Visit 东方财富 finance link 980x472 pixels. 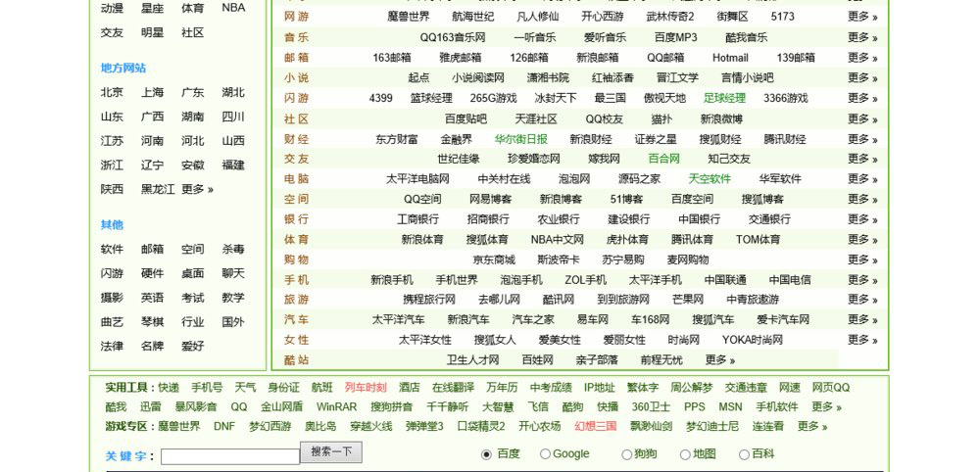click(x=397, y=139)
